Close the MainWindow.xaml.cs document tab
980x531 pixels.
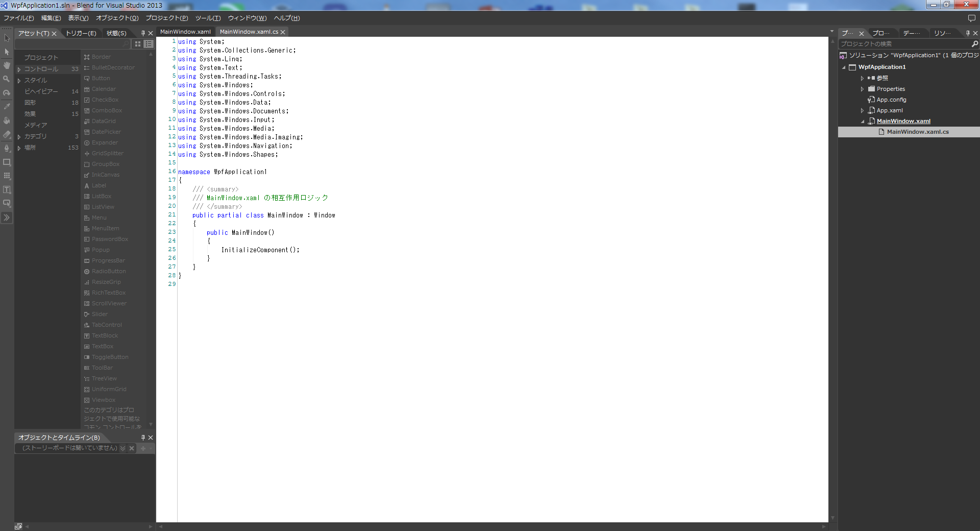tap(283, 32)
